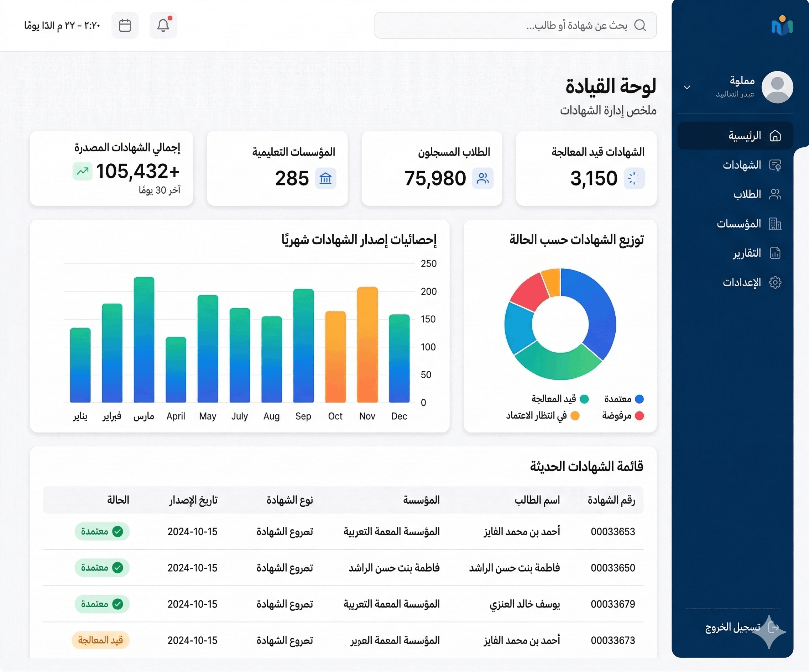Click certificate number 00033673
Viewport: 809px width, 672px height.
click(x=613, y=640)
